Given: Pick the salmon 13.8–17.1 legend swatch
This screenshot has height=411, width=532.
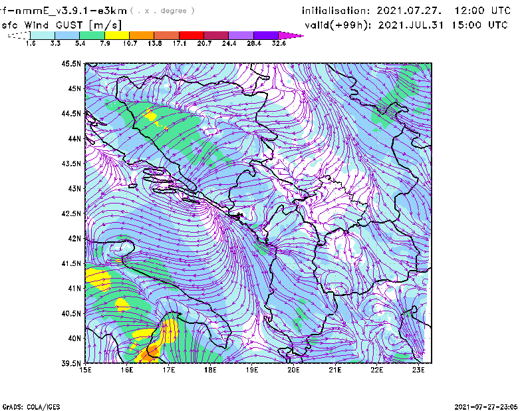Looking at the screenshot, I should pyautogui.click(x=167, y=35).
